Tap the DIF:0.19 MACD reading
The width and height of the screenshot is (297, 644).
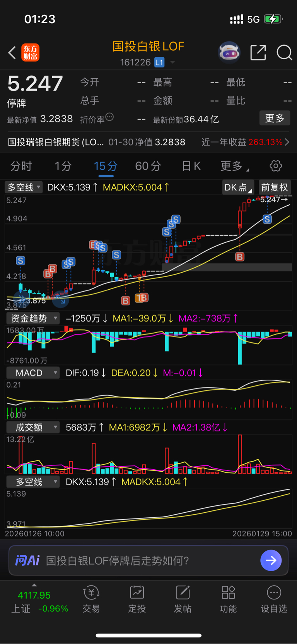[86, 373]
